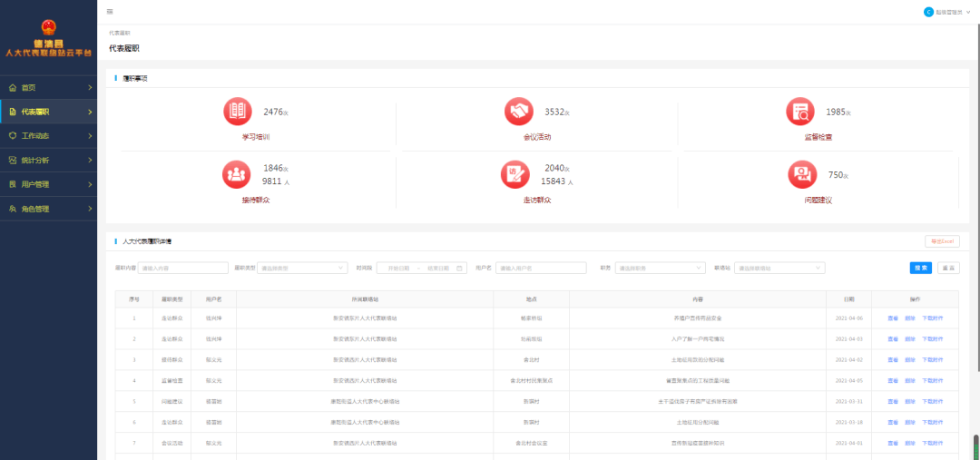Click 删除 in the 2021-03-18 row
The width and height of the screenshot is (980, 460).
pyautogui.click(x=909, y=423)
